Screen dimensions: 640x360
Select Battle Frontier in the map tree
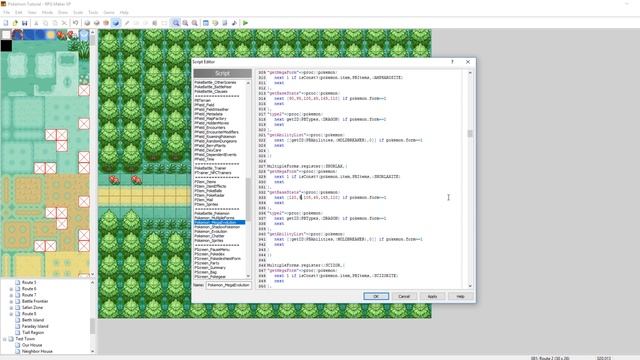(35, 301)
